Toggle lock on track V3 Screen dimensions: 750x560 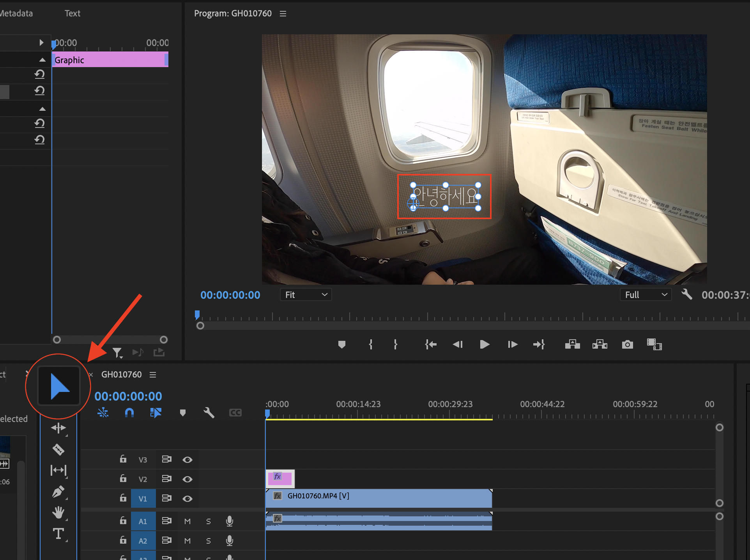click(123, 459)
